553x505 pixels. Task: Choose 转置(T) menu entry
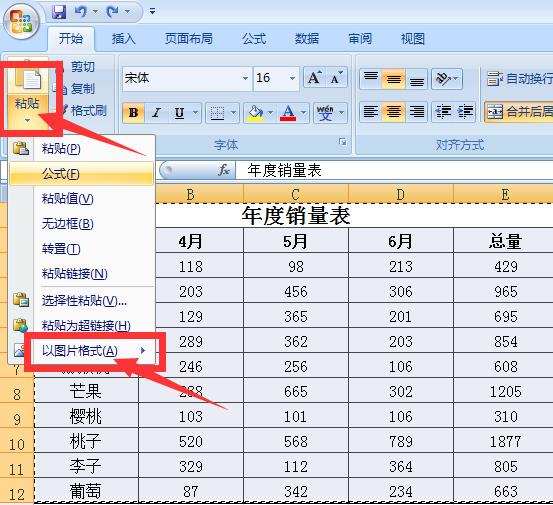pos(82,249)
